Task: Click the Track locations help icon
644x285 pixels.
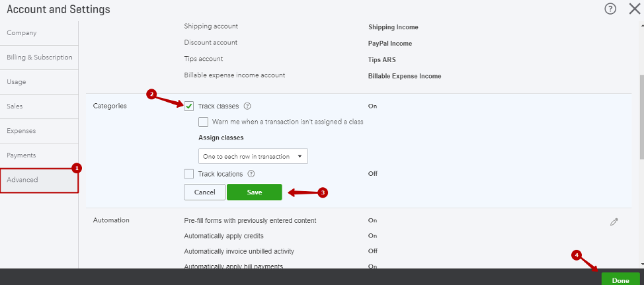Action: tap(251, 174)
